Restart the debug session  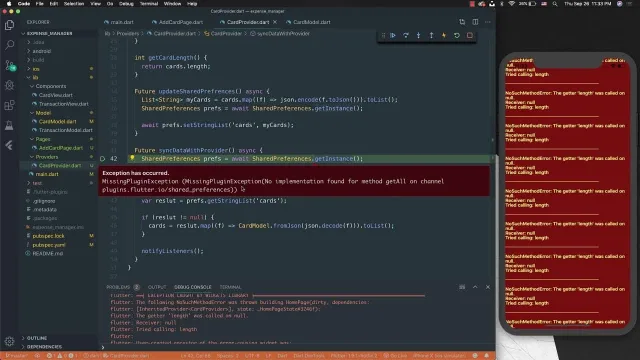coord(457,36)
